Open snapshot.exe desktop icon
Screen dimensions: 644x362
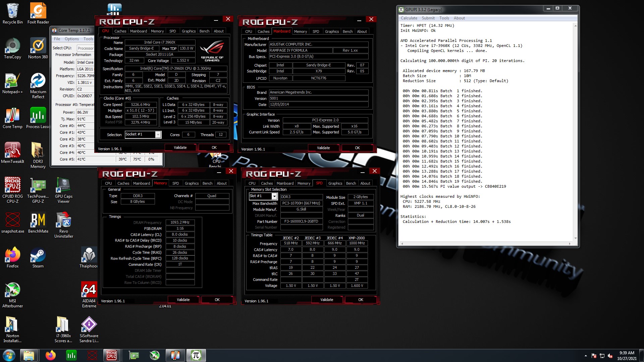pos(13,223)
